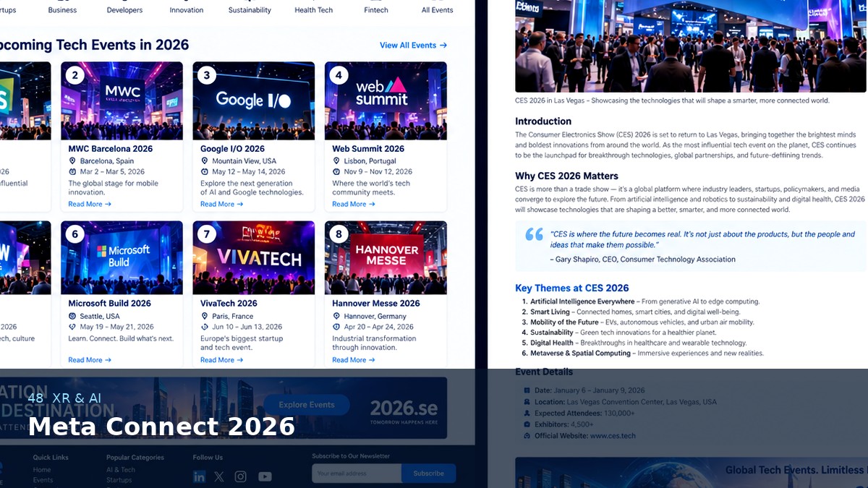Open the Microsoft Build event thumbnail

click(x=122, y=257)
